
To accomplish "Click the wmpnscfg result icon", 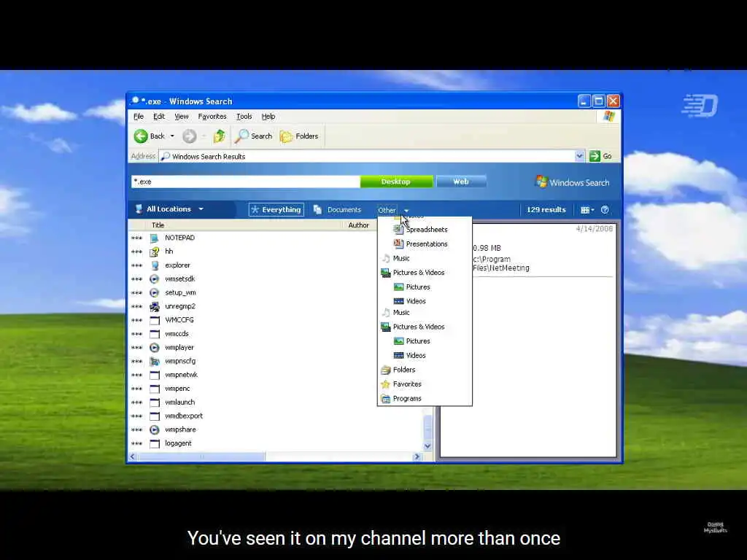I will point(155,361).
